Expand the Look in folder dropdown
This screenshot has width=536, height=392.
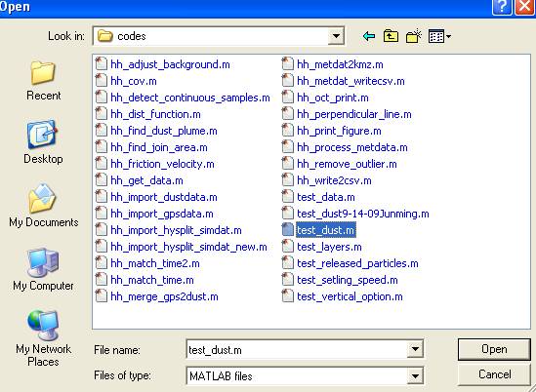(336, 36)
